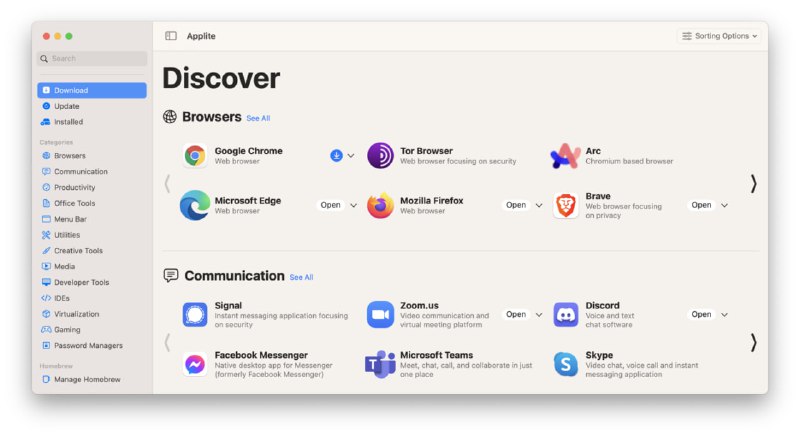Select the Developer Tools category

pyautogui.click(x=81, y=282)
